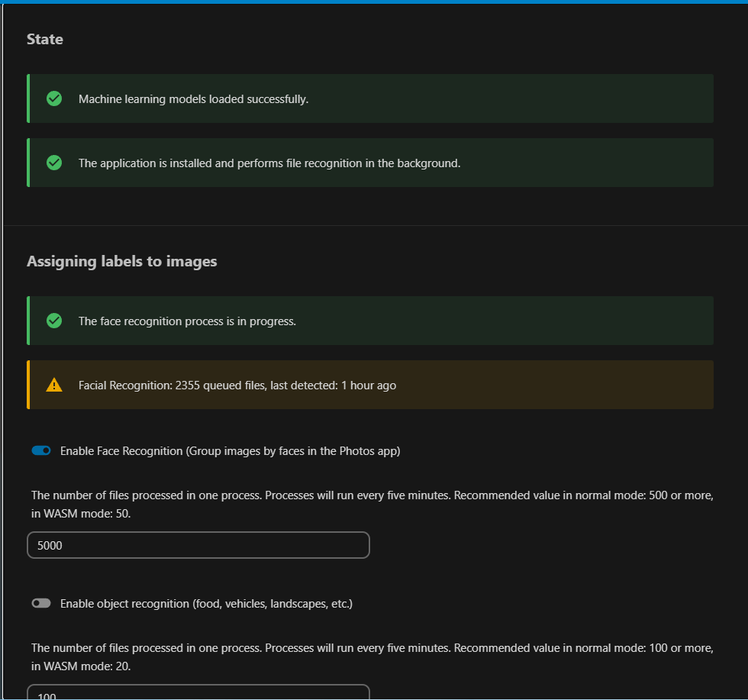Click the face recognition in progress banner
This screenshot has height=700, width=748.
coord(370,321)
